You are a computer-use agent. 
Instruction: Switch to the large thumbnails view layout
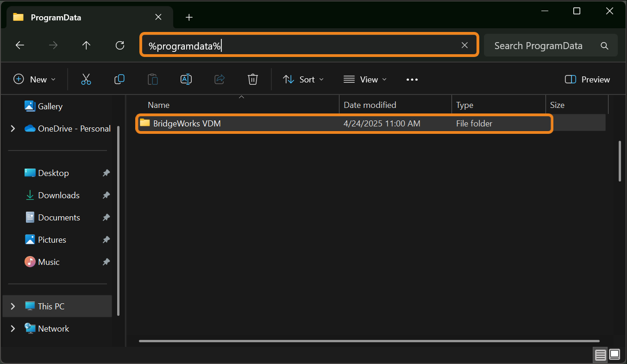(614, 355)
